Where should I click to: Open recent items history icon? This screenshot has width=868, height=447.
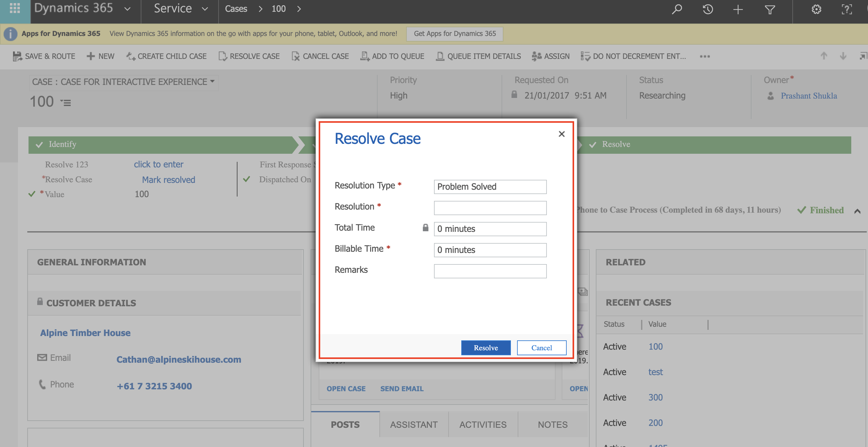click(707, 9)
